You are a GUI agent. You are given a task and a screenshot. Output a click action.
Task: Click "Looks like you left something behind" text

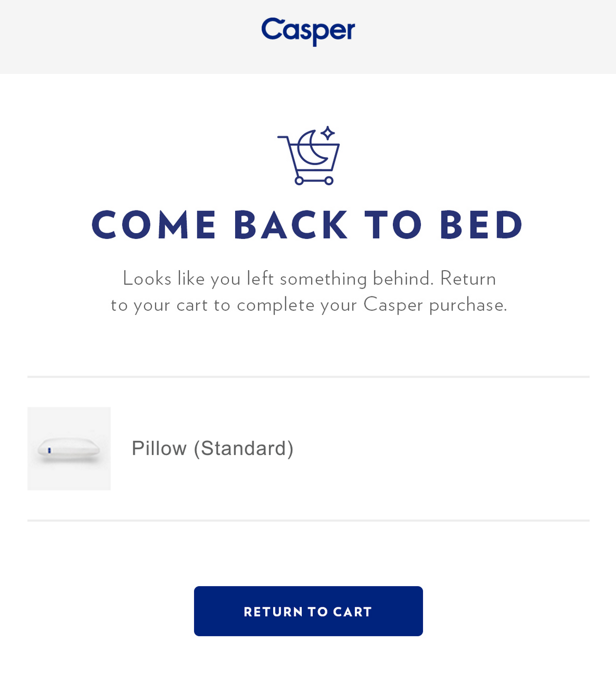coord(278,278)
